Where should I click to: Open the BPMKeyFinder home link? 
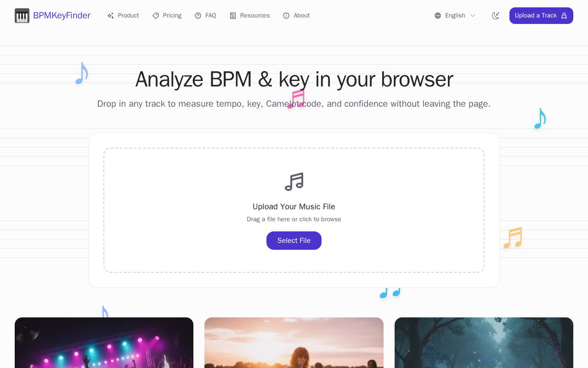[52, 16]
